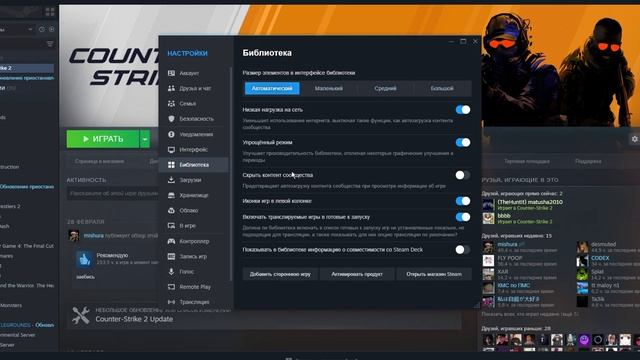Click mishura name in activity feed
This screenshot has height=360, width=640.
[x=93, y=236]
